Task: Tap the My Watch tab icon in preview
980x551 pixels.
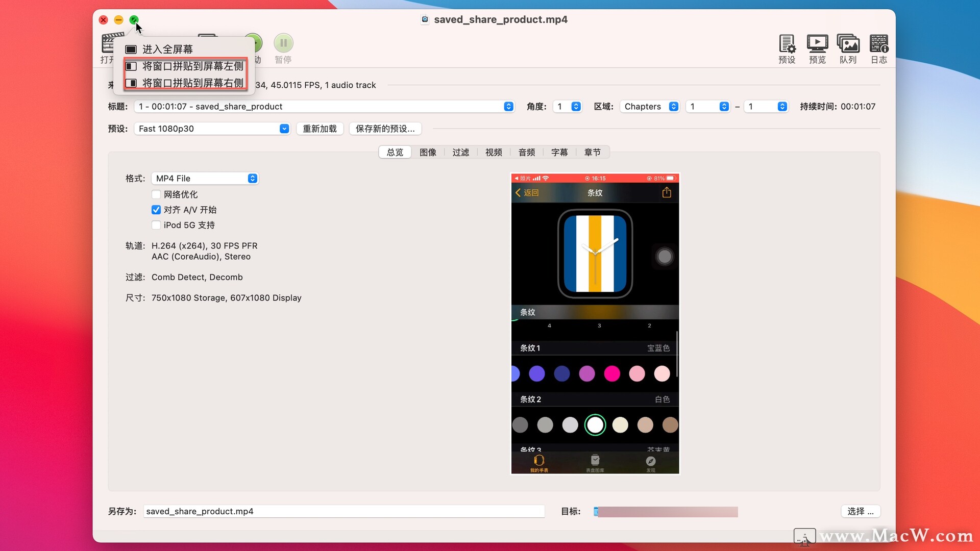Action: click(x=539, y=460)
